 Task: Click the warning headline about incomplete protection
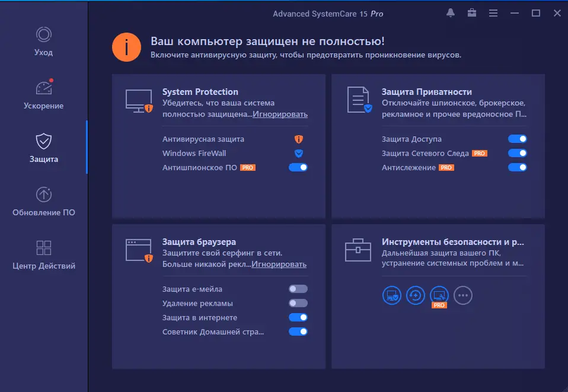(267, 42)
